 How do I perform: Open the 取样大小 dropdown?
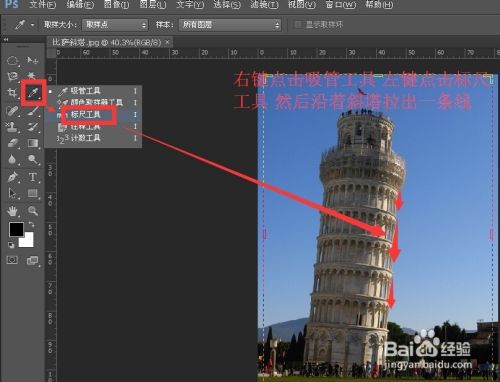[115, 25]
